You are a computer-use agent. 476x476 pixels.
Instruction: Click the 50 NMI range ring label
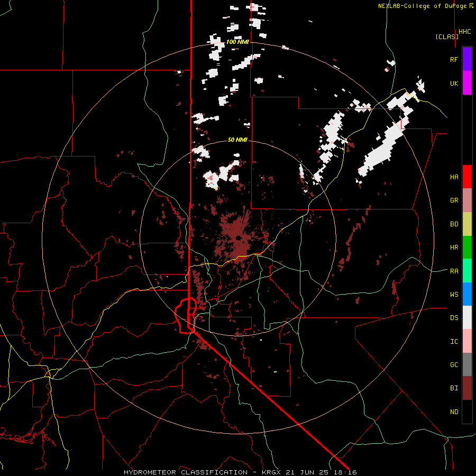pos(237,140)
